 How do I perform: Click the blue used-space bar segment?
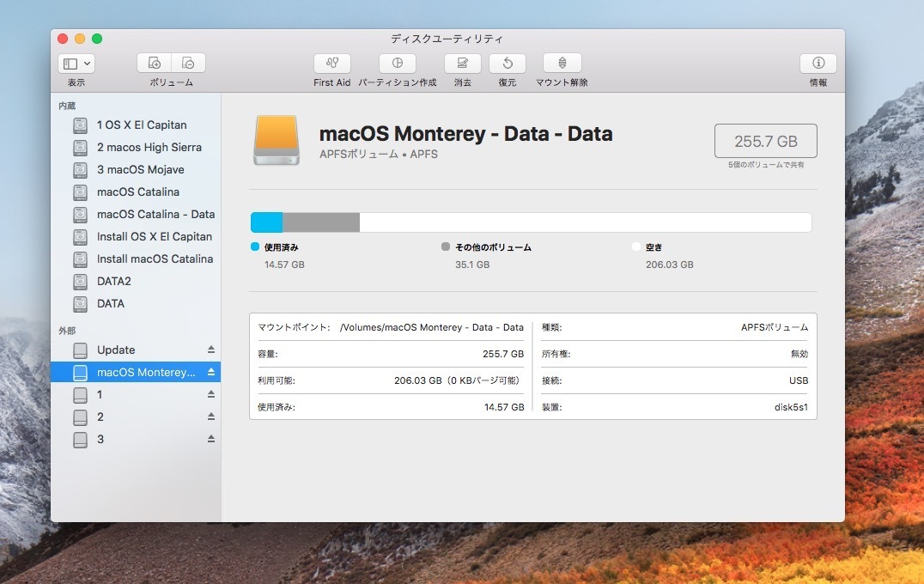coord(266,222)
